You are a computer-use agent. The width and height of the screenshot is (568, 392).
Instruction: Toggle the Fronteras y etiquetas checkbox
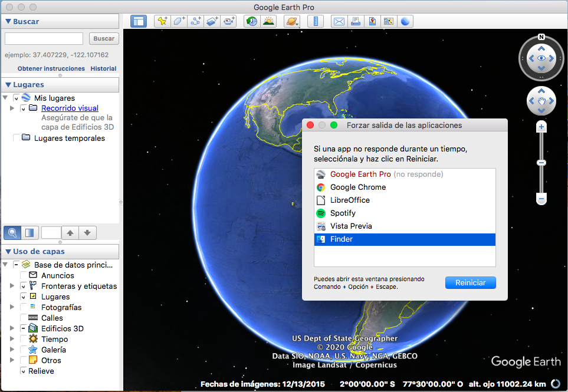pos(23,286)
